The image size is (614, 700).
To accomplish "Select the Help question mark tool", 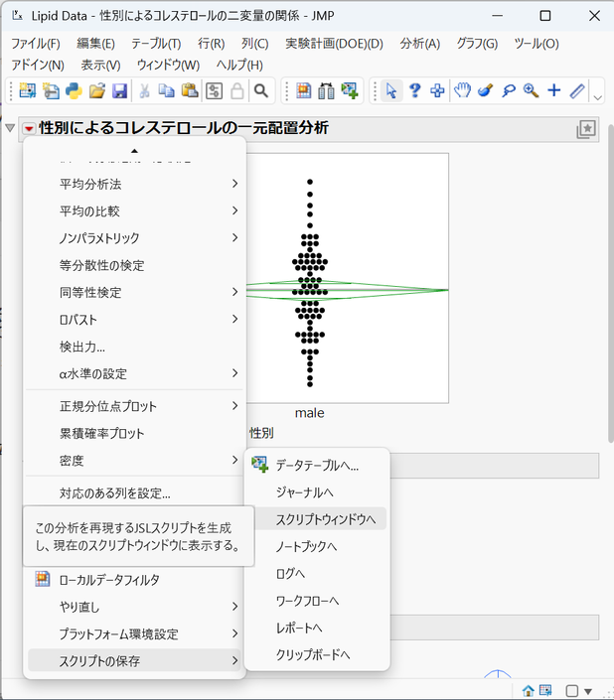I will [415, 91].
